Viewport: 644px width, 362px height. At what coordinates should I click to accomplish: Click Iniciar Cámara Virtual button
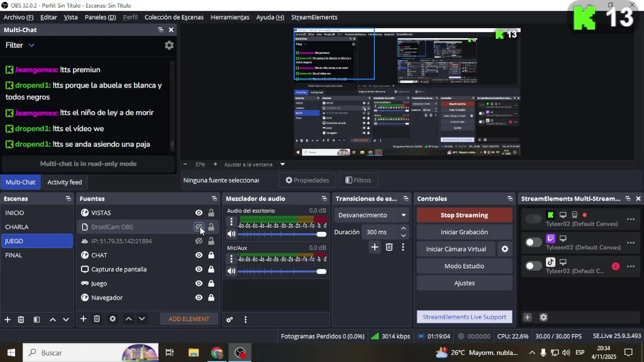click(x=456, y=249)
